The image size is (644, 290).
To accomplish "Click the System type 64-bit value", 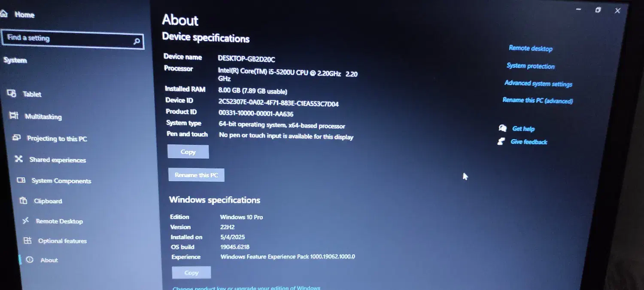I will (282, 125).
